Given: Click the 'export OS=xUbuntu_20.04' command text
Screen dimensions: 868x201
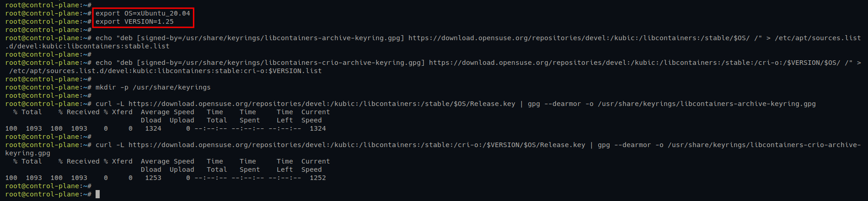Looking at the screenshot, I should pos(143,13).
